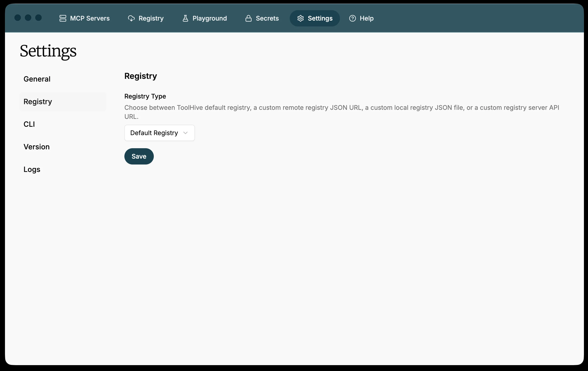The image size is (588, 371).
Task: Click the first window control dot
Action: tap(18, 18)
